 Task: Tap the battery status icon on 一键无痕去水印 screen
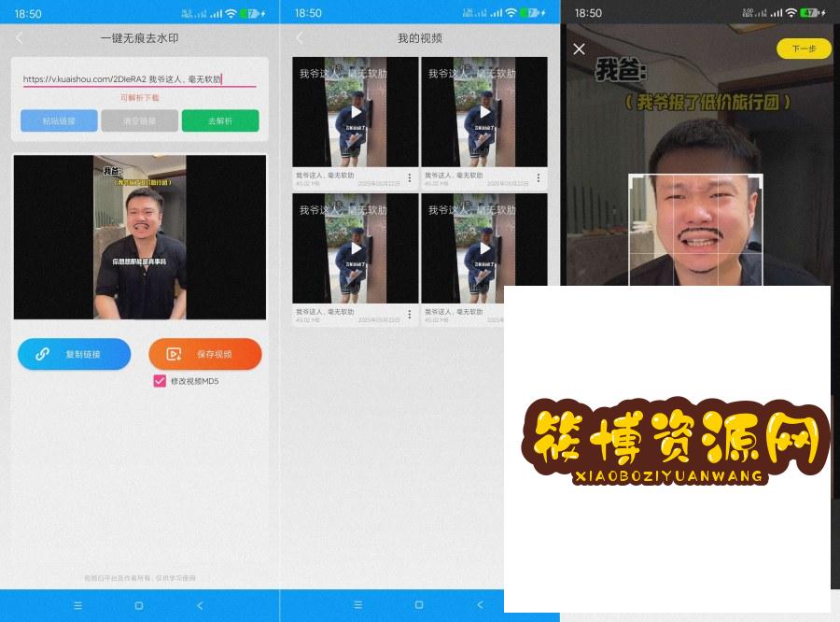tap(251, 13)
